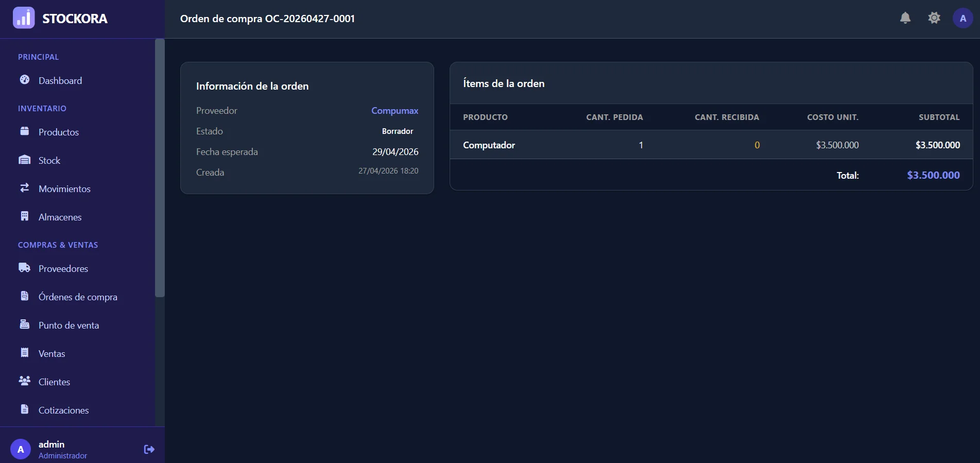Open Órdenes de compra menu item
Image resolution: width=980 pixels, height=463 pixels.
pyautogui.click(x=77, y=297)
